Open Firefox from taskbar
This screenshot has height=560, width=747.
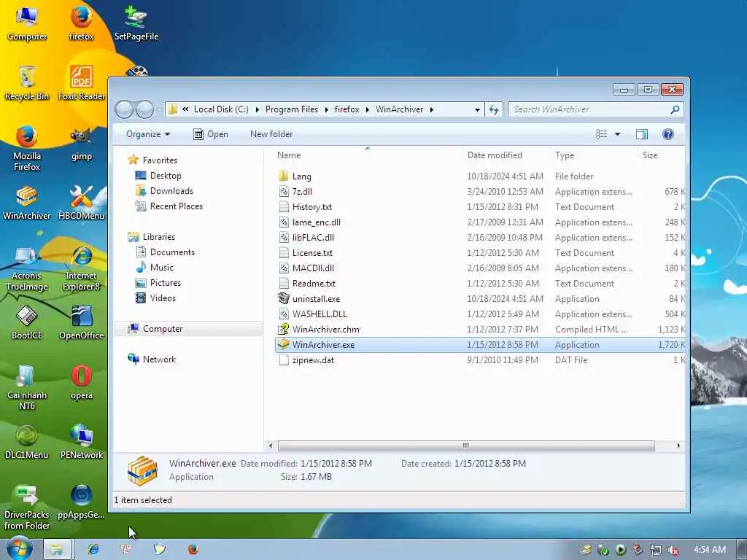(x=193, y=549)
